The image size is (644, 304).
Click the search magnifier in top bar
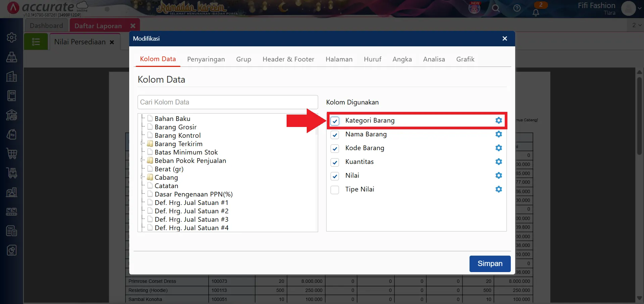496,8
